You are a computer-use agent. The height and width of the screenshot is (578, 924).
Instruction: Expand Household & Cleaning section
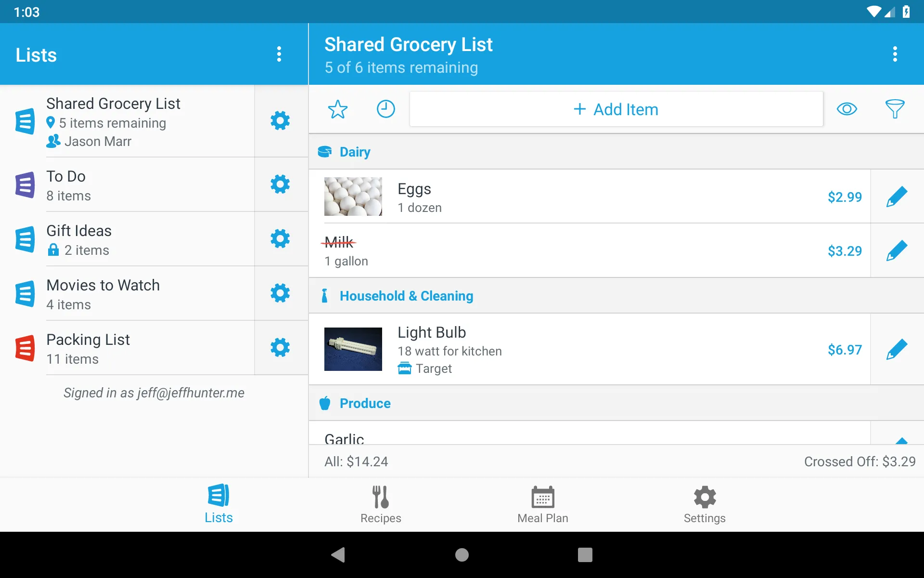406,296
